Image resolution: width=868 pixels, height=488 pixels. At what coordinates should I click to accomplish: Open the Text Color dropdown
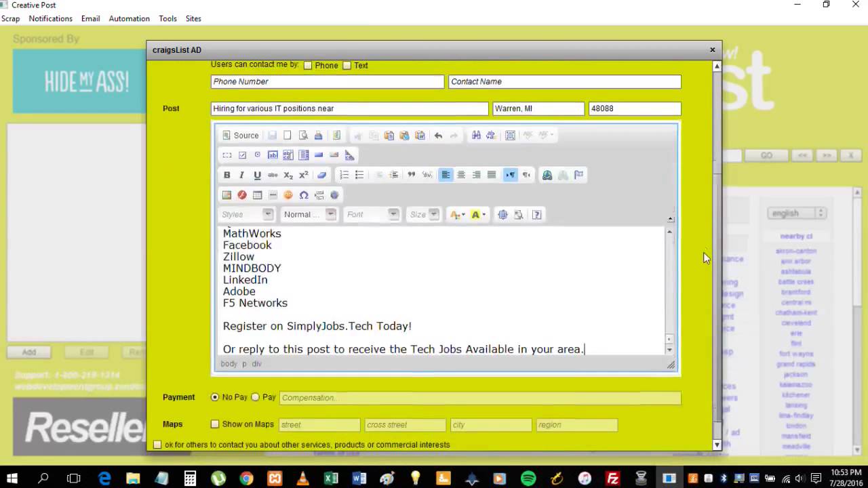pos(458,215)
